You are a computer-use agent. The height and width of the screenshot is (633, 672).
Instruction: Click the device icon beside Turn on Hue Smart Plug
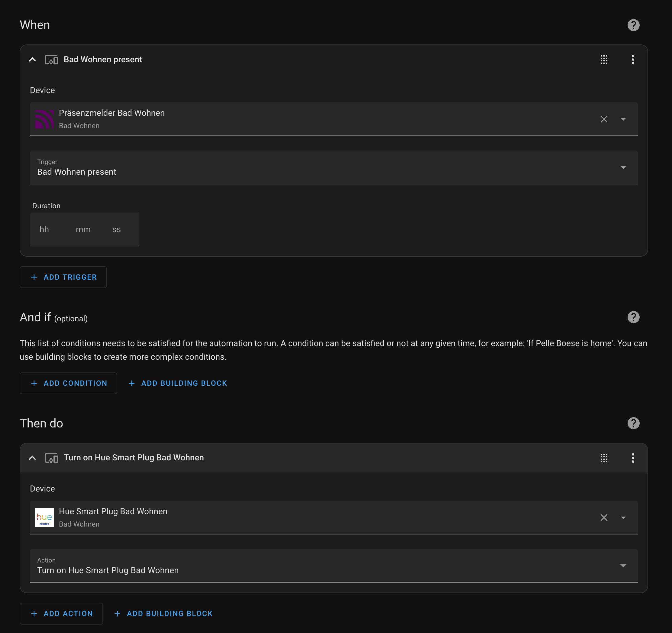[x=51, y=458]
